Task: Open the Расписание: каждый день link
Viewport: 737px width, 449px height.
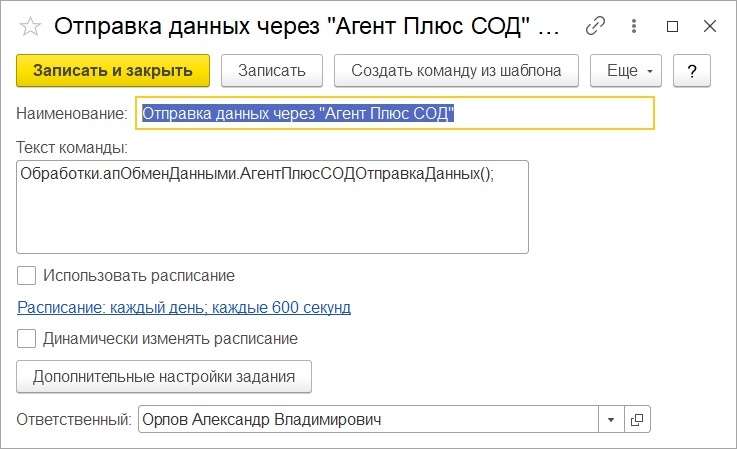Action: [x=184, y=307]
